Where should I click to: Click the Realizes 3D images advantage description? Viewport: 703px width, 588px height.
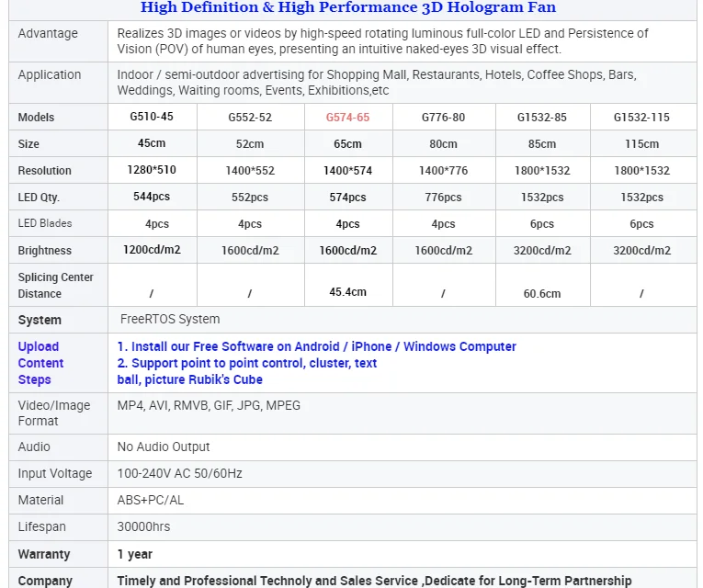pos(382,41)
